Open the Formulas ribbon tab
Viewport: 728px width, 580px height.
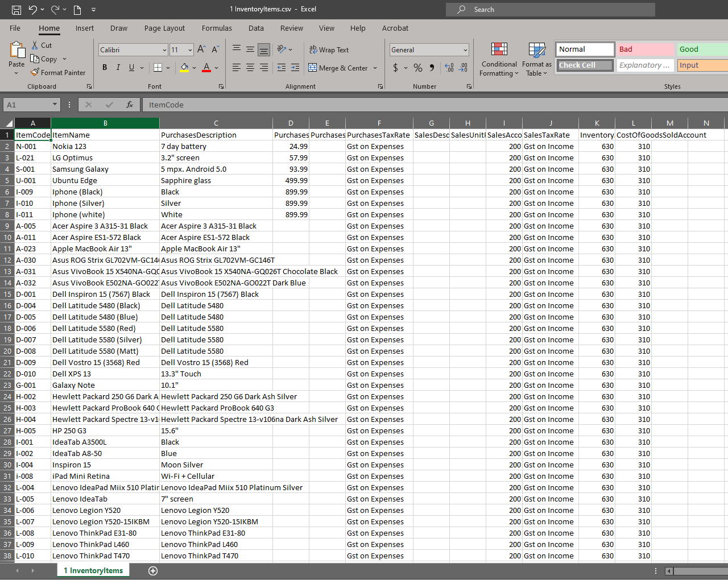tap(217, 28)
